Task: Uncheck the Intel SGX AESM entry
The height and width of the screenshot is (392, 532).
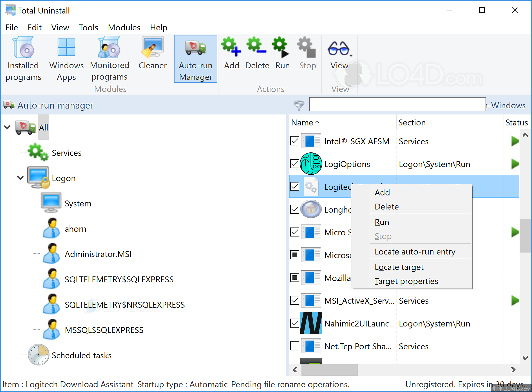Action: (294, 141)
